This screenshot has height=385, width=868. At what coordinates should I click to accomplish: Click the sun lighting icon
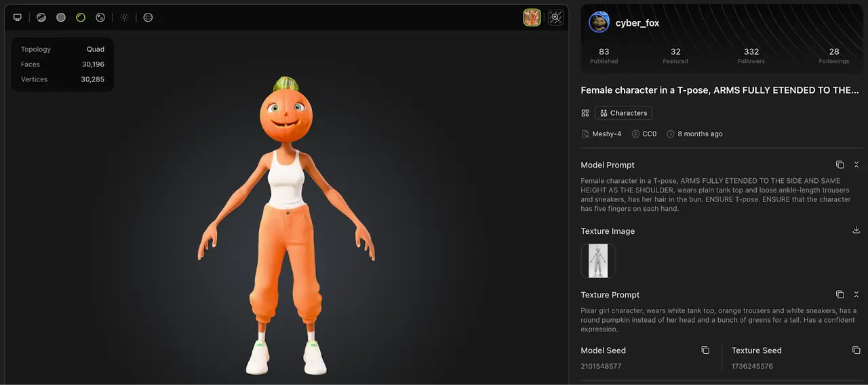coord(124,18)
